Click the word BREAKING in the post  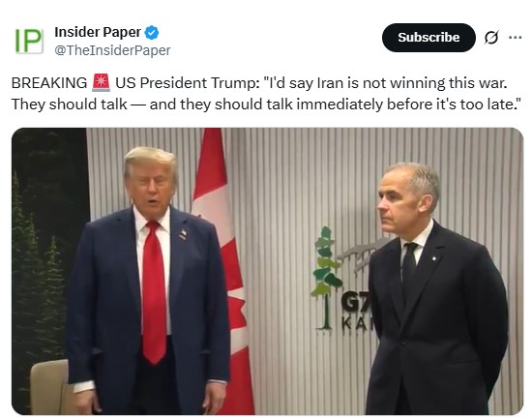[x=49, y=83]
